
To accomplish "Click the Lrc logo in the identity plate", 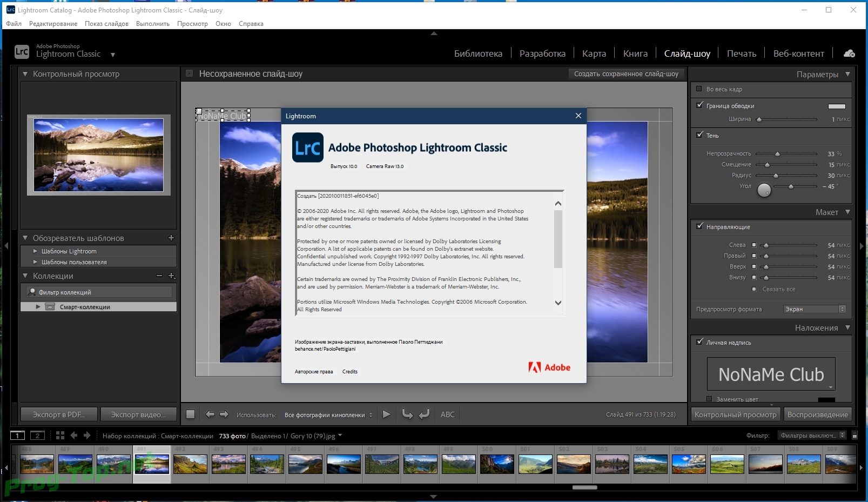I will 22,52.
